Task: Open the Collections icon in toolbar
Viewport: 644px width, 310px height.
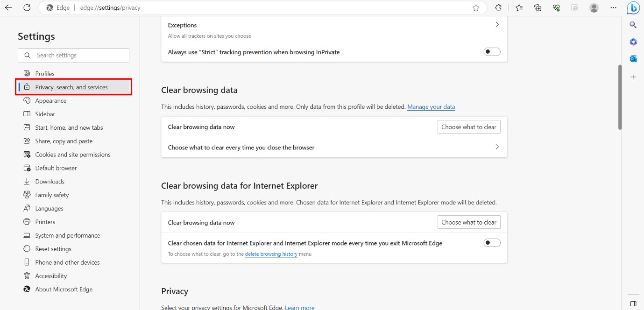Action: coord(538,8)
